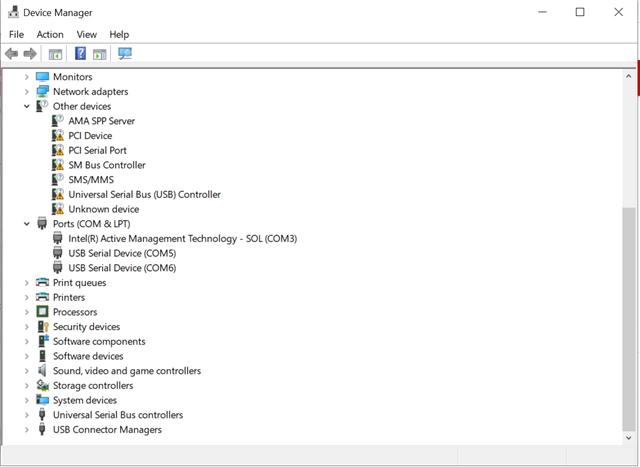Viewport: 640px width, 467px height.
Task: Expand the Processors node
Action: click(27, 312)
